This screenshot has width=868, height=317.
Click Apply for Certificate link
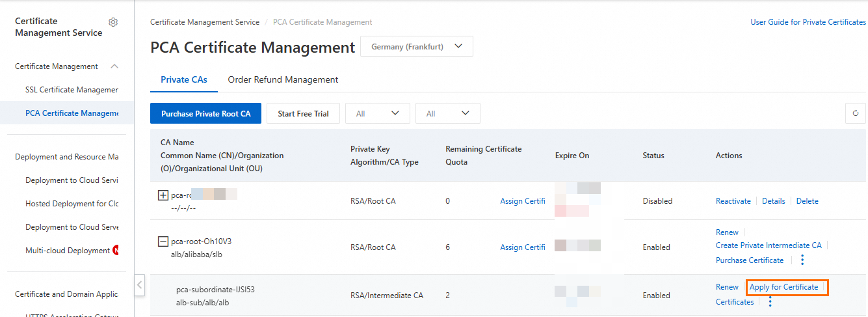(x=783, y=287)
